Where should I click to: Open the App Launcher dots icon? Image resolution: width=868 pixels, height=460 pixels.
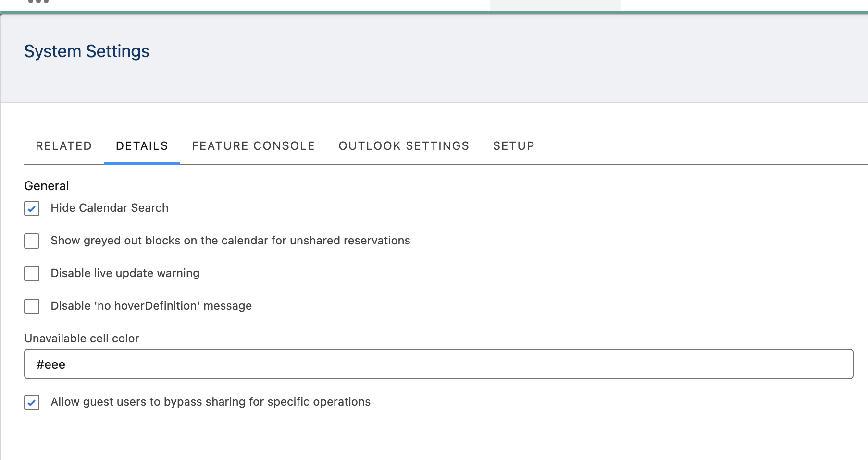[x=38, y=1]
